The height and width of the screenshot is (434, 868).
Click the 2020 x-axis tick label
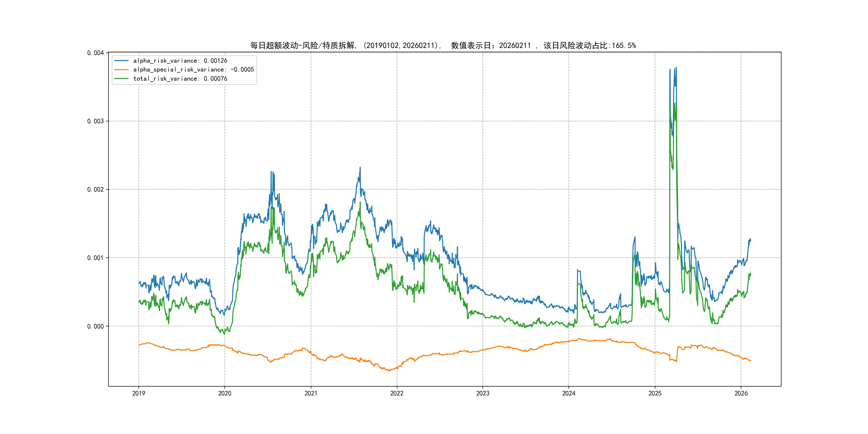(x=225, y=393)
